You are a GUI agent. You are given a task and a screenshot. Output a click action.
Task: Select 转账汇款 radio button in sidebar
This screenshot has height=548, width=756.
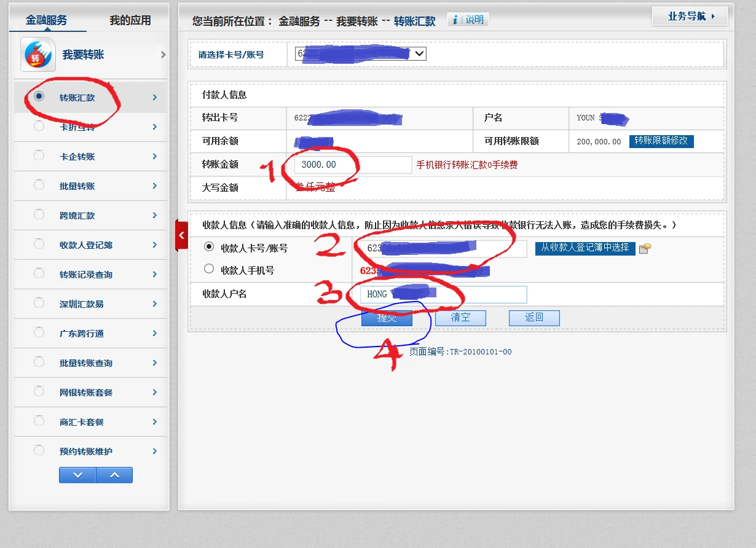(x=39, y=96)
